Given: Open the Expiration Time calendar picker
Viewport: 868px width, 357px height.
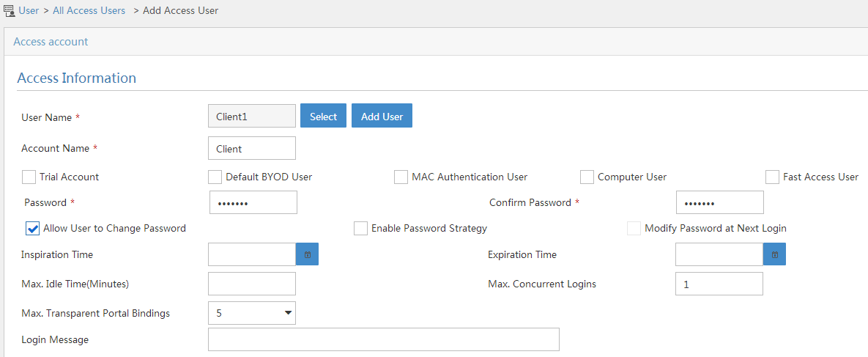Looking at the screenshot, I should click(774, 254).
